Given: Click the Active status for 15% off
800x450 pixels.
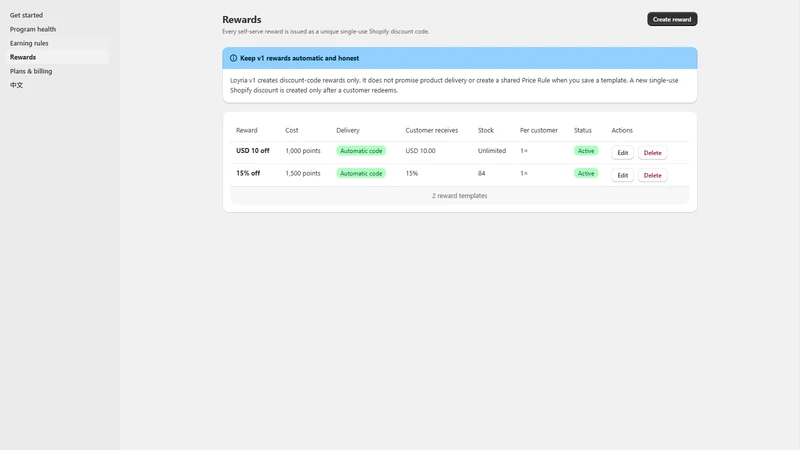Looking at the screenshot, I should [x=586, y=173].
